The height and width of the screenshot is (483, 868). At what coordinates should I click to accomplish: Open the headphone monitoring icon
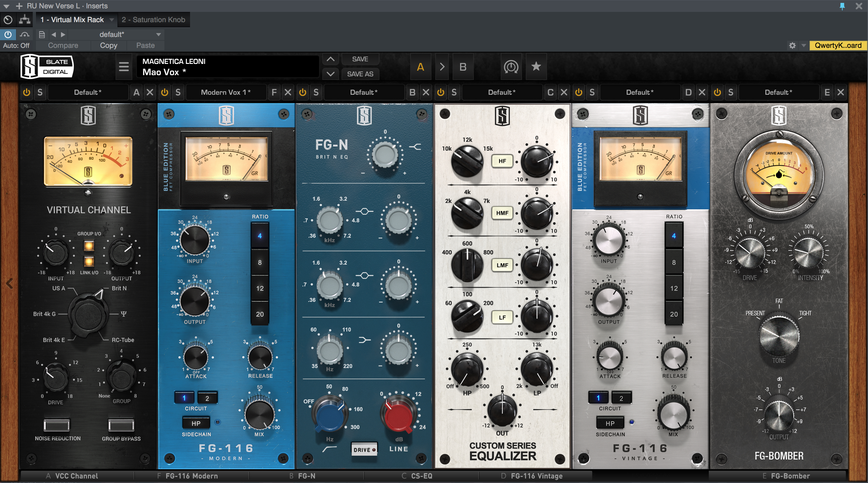(x=511, y=67)
